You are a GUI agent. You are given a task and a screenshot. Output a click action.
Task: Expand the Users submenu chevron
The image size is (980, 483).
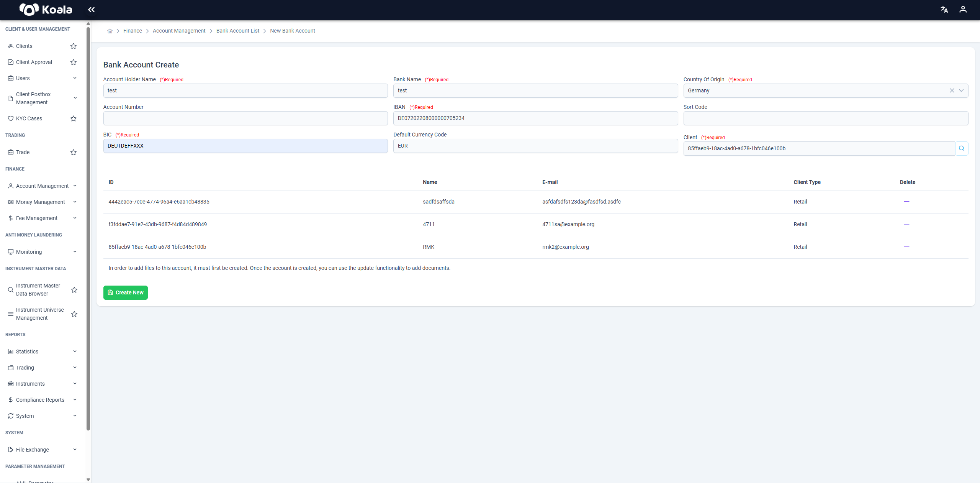(x=75, y=78)
